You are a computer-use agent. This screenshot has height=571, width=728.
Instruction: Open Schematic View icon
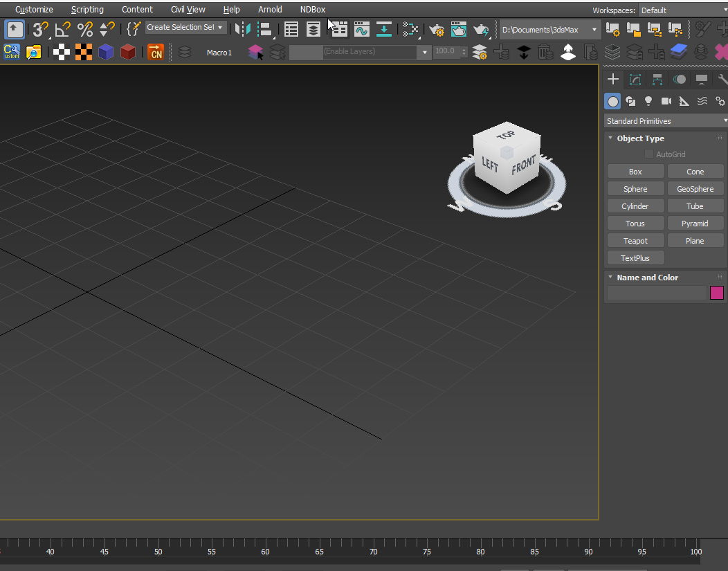[x=410, y=30]
